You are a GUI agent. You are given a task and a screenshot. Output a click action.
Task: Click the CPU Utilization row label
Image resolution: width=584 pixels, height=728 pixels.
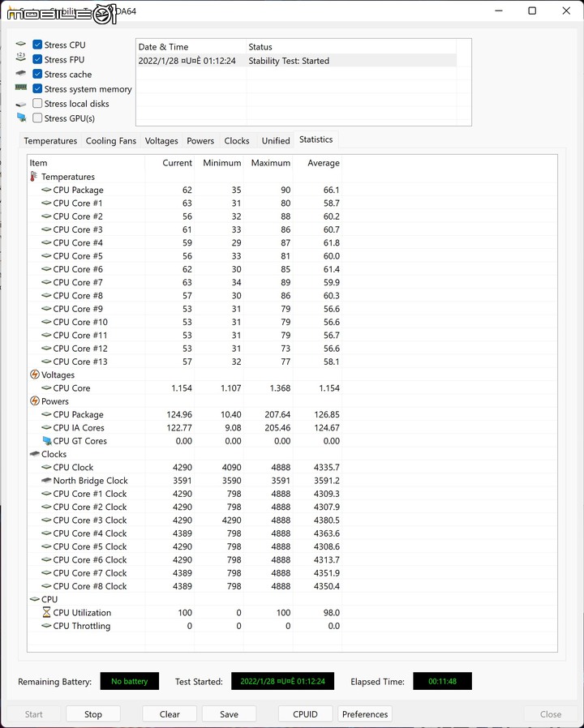[x=82, y=612]
